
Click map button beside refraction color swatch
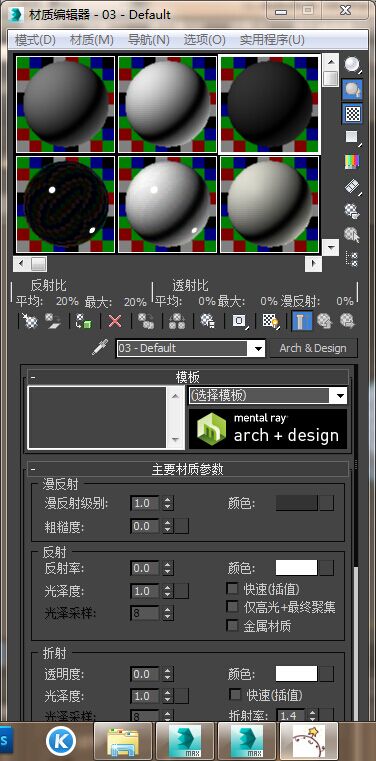click(327, 674)
